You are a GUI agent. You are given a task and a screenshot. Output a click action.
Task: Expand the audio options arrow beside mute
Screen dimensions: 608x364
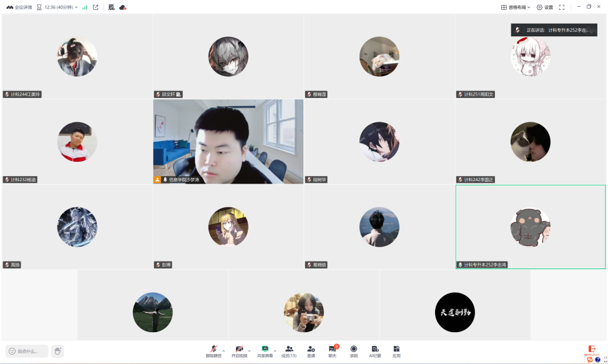[x=223, y=350]
